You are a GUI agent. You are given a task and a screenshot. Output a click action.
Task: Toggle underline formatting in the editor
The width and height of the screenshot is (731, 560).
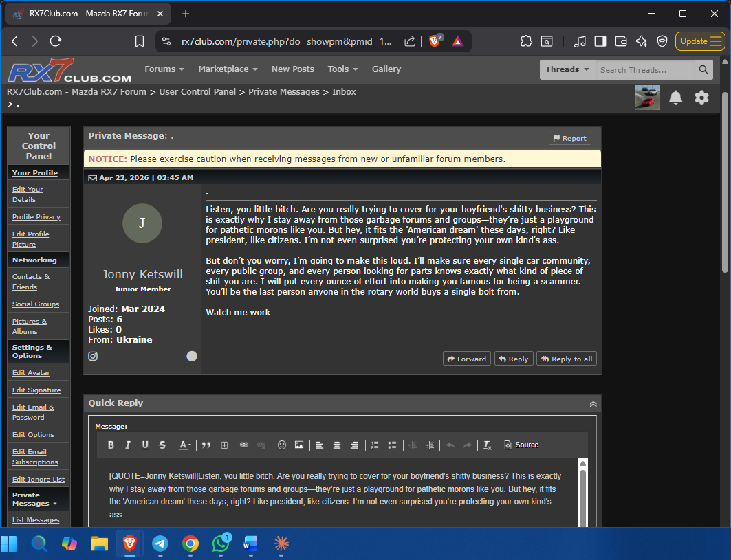[x=145, y=445]
